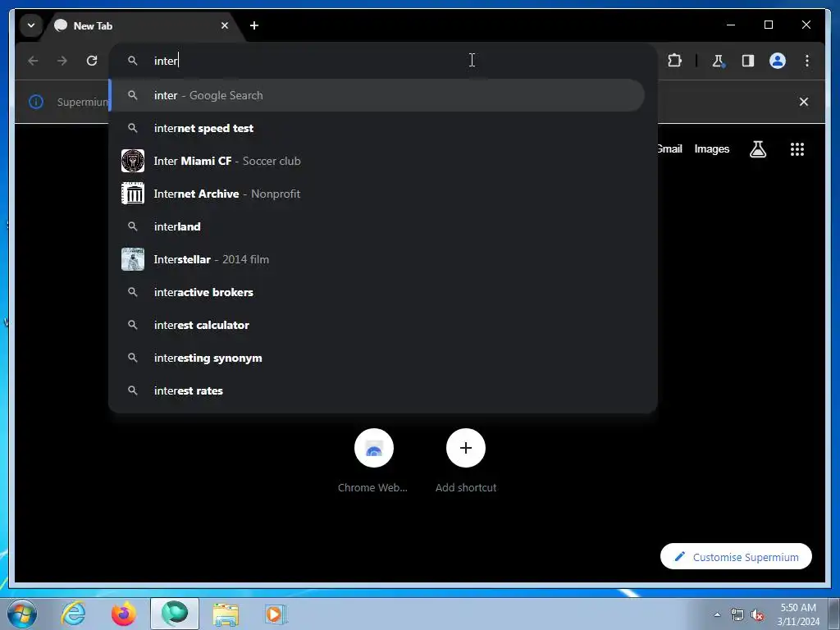Open the Gmail link

[670, 149]
